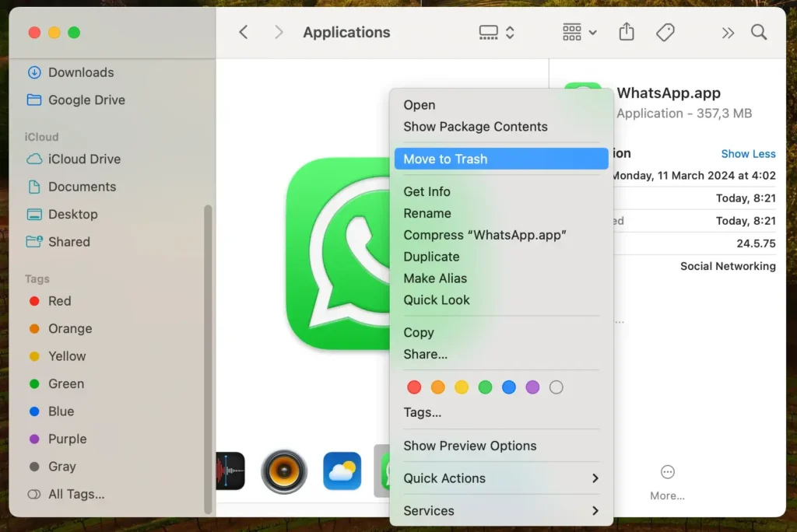Click the Voice Memos app icon
The height and width of the screenshot is (532, 797).
coord(230,471)
